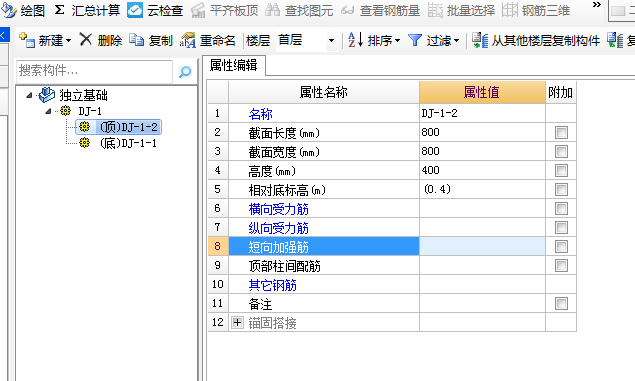Edit the 名称 value DJ-1-2
This screenshot has width=635, height=381.
pyautogui.click(x=482, y=113)
